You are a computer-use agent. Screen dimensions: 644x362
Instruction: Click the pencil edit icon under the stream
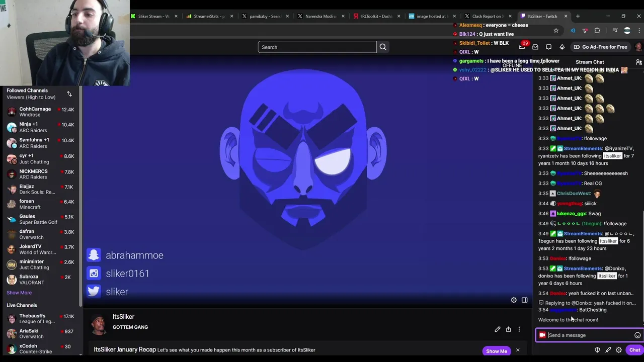click(498, 329)
